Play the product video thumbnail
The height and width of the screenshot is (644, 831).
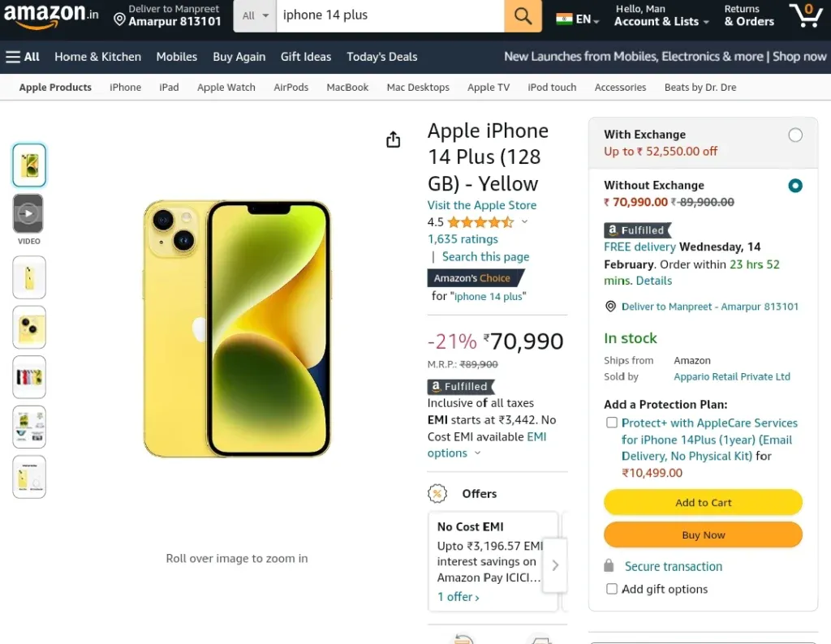[x=28, y=213]
